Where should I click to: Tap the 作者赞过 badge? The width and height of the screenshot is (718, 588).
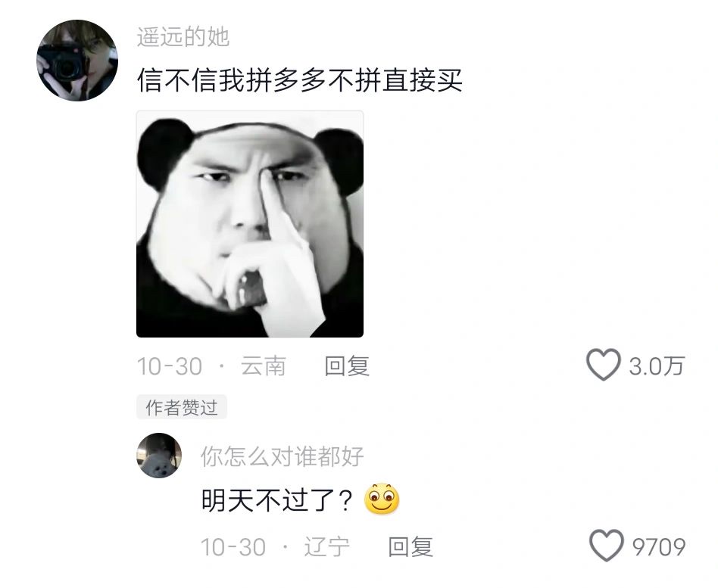pos(182,407)
